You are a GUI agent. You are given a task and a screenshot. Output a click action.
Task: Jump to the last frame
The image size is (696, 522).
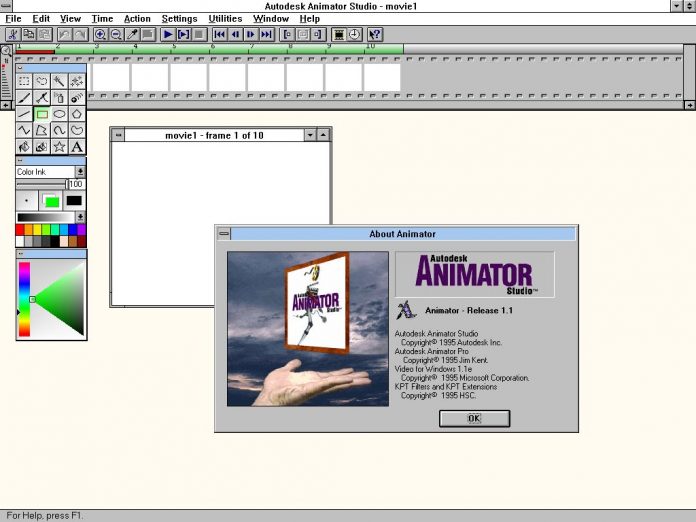[266, 35]
